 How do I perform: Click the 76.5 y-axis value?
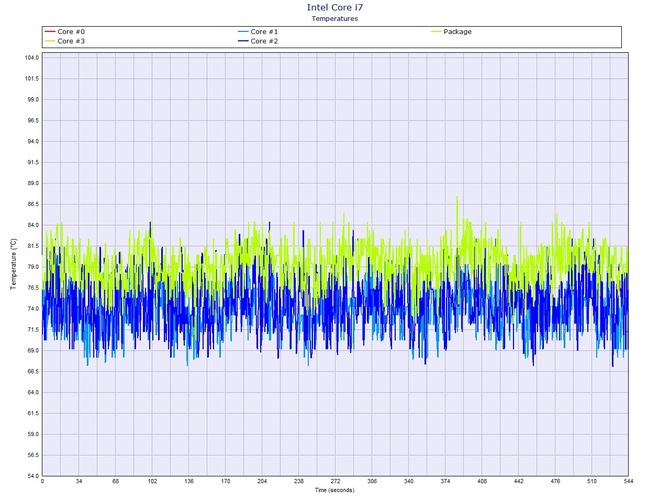32,288
